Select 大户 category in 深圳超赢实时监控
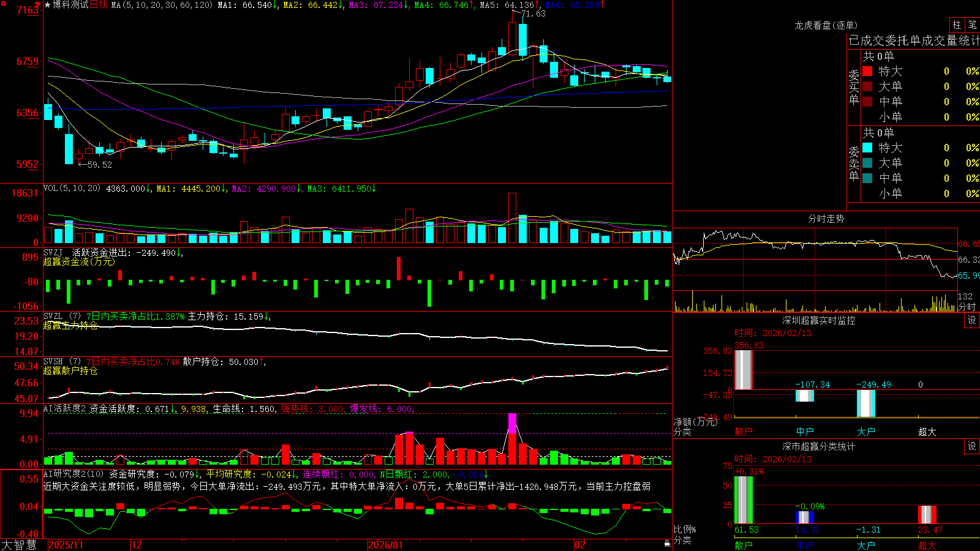The image size is (980, 551). pos(866,432)
